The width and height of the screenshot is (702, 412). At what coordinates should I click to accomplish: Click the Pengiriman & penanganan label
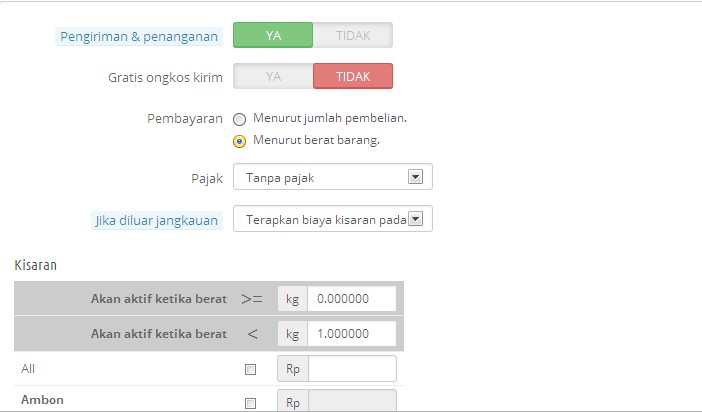click(139, 37)
